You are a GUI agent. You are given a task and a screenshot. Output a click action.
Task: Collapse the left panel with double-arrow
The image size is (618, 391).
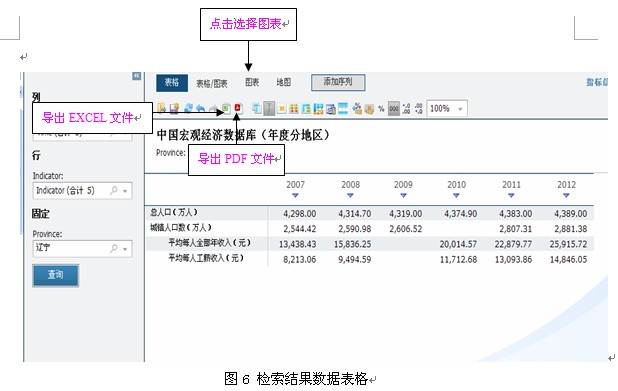point(136,76)
